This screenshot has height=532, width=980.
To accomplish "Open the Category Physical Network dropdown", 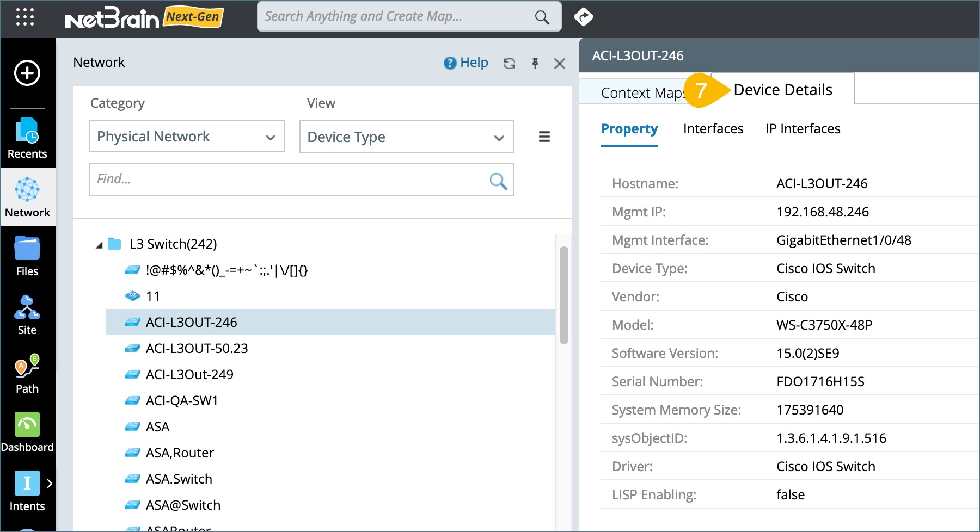I will click(187, 136).
